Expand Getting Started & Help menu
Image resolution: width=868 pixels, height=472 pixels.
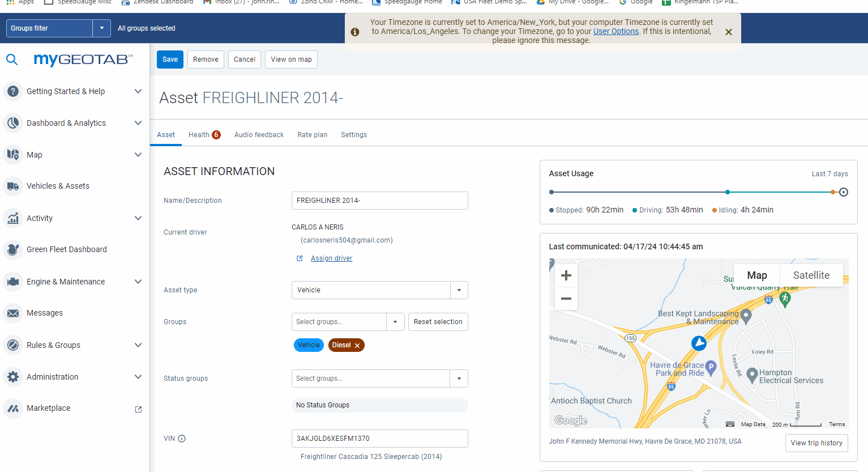138,91
